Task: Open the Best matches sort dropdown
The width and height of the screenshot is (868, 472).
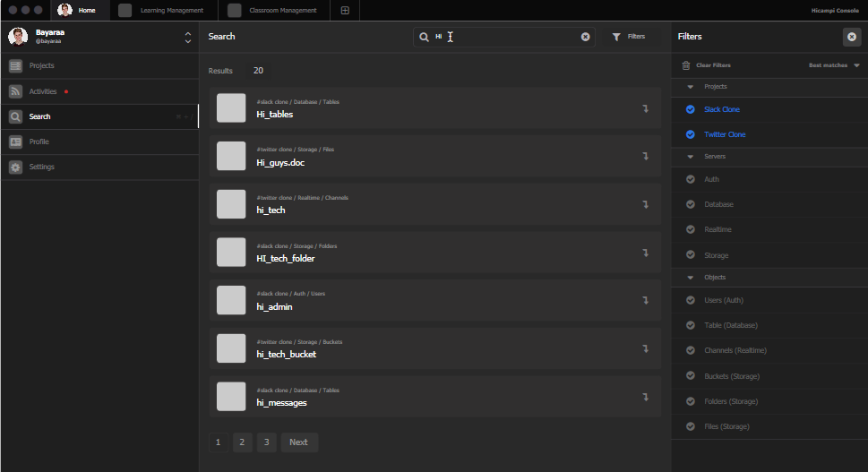Action: [x=834, y=65]
